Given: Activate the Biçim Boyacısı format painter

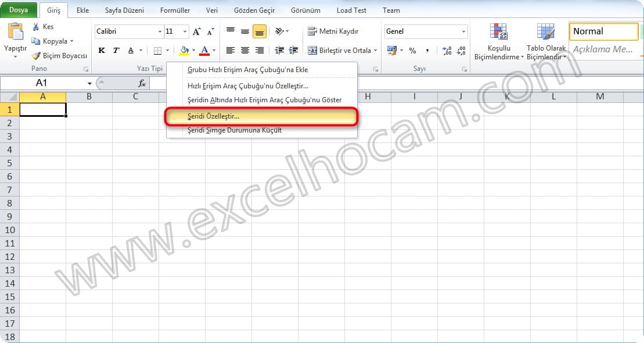Looking at the screenshot, I should tap(60, 56).
